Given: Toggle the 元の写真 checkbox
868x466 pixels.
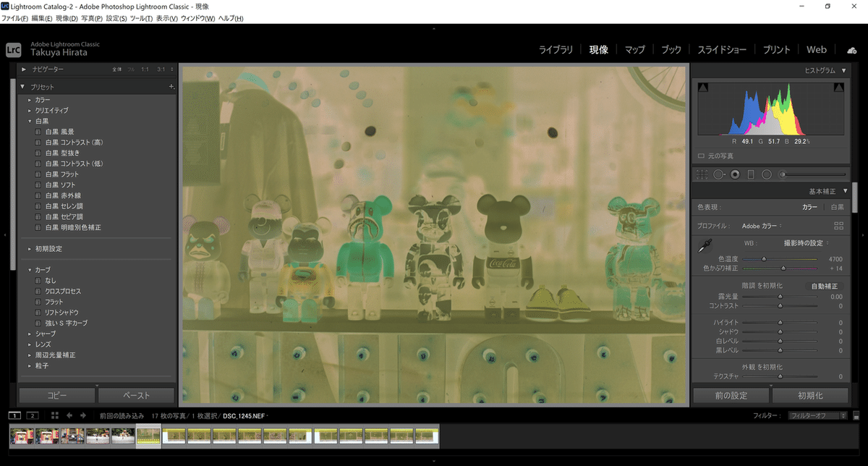Looking at the screenshot, I should 701,156.
